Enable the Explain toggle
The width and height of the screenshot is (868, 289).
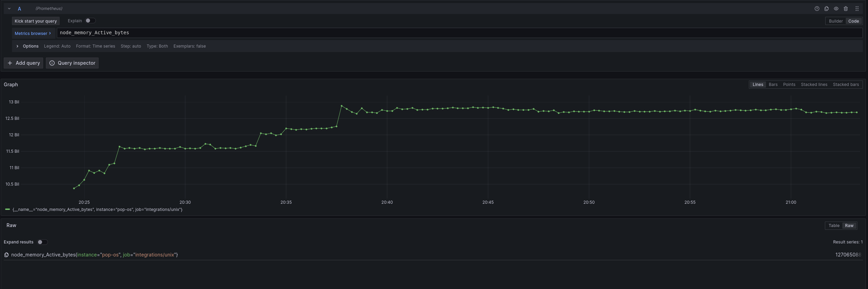pos(90,21)
